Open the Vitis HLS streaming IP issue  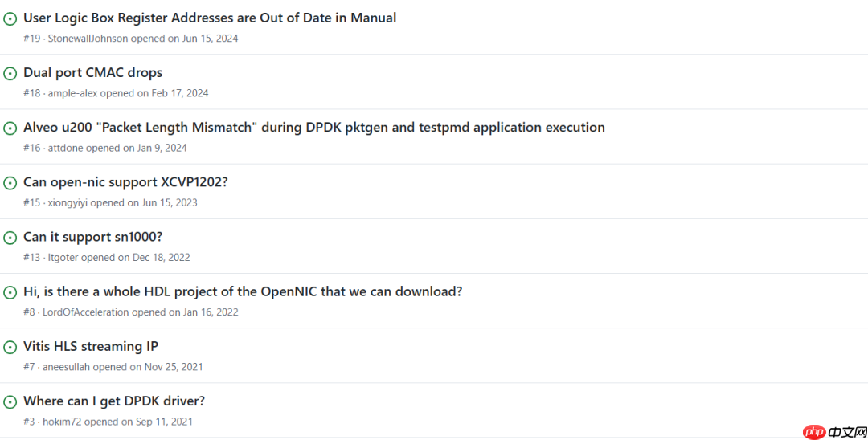point(91,346)
